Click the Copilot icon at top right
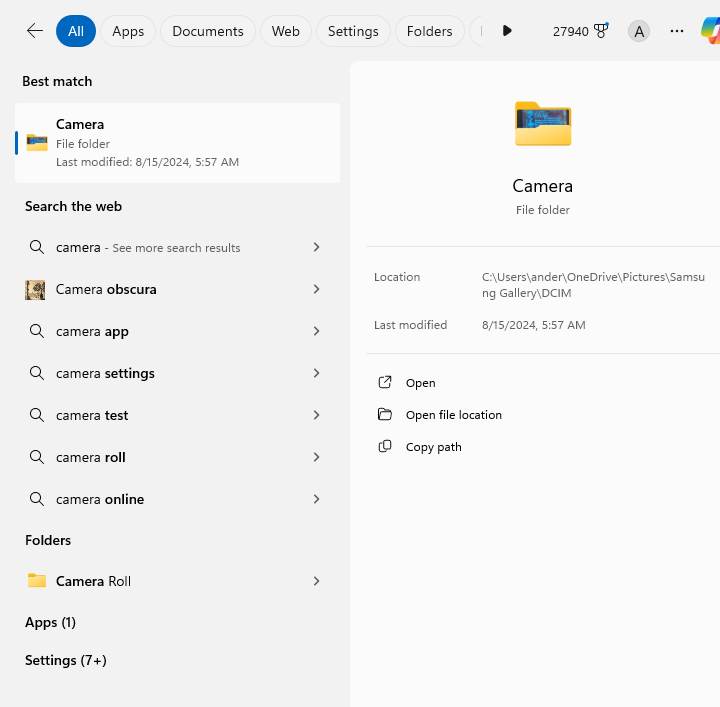Viewport: 720px width, 707px height. click(x=710, y=31)
